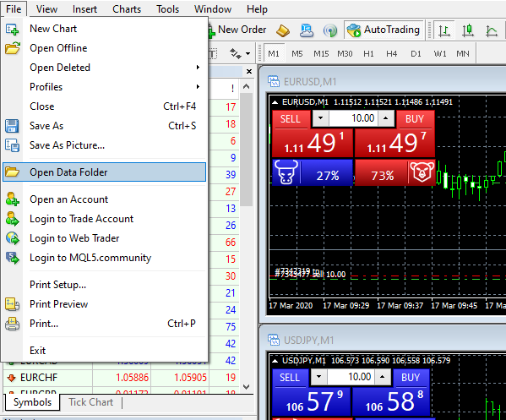
Task: Click the signals radio wave icon
Action: tap(329, 30)
